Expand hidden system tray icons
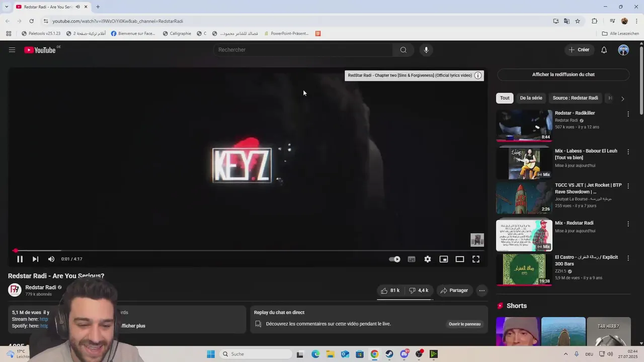Screen dimensions: 644x362 pos(566,354)
